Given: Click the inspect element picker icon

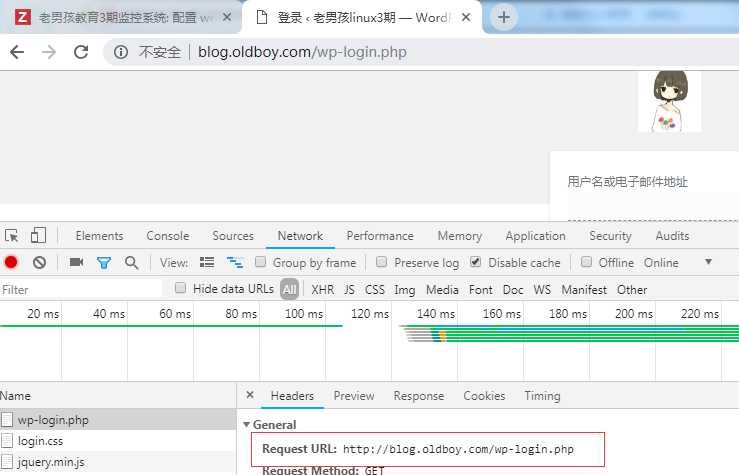Looking at the screenshot, I should [12, 236].
